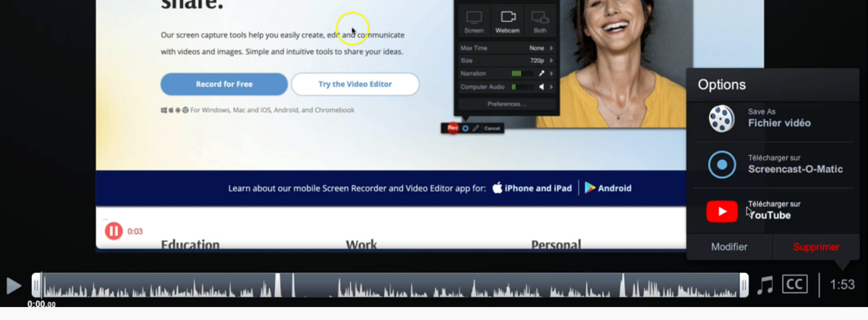The image size is (868, 320).
Task: Click the Computer Audio speaker icon
Action: point(541,87)
